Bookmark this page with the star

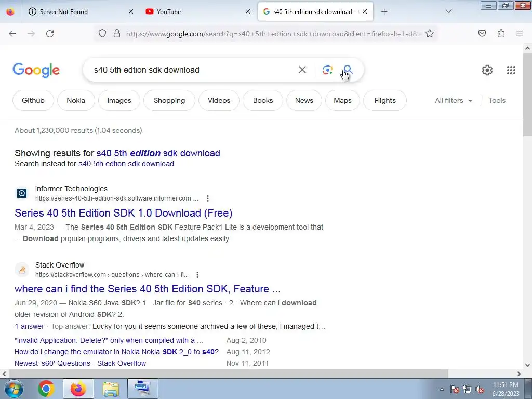[430, 33]
